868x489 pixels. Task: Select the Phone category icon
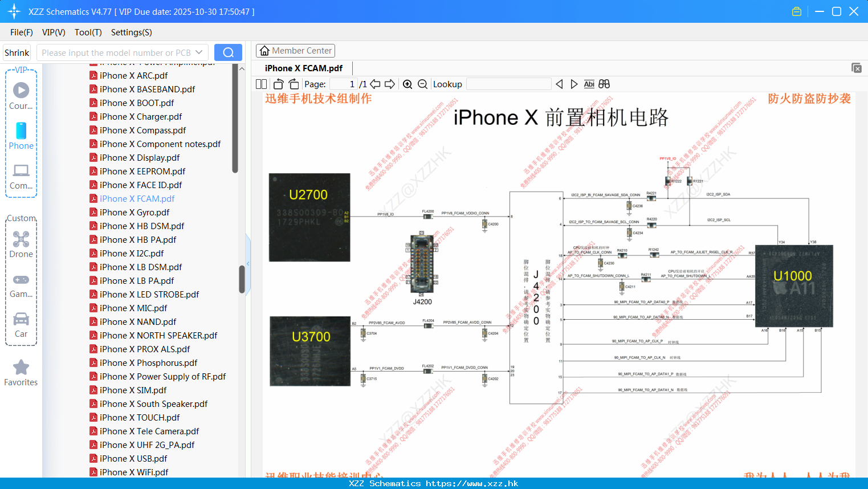(21, 131)
